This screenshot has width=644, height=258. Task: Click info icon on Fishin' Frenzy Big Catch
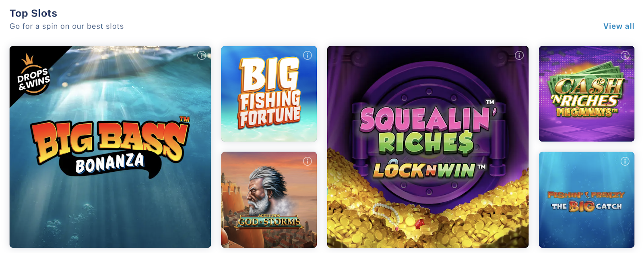pos(625,161)
